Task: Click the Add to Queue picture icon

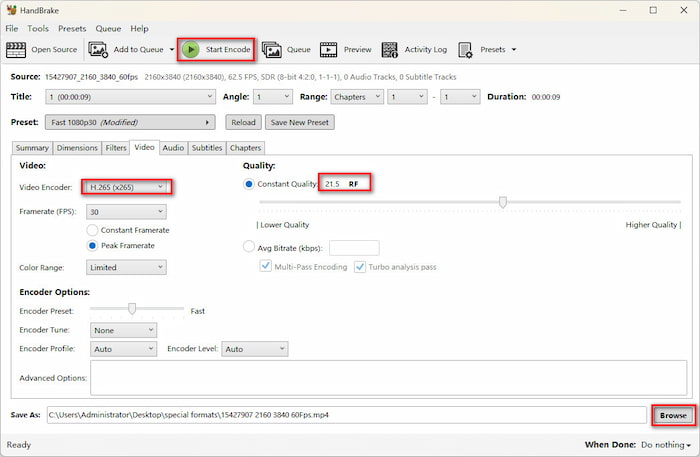Action: [x=98, y=50]
